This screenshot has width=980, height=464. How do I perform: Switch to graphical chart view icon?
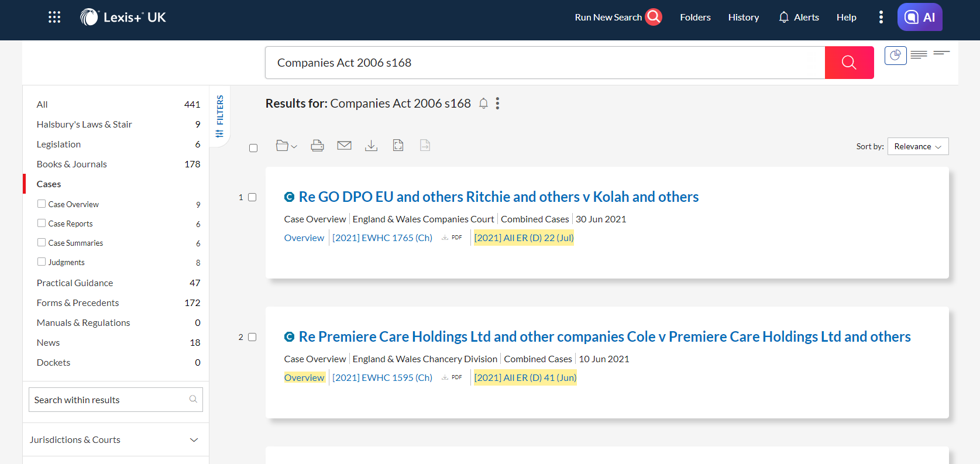pyautogui.click(x=895, y=56)
